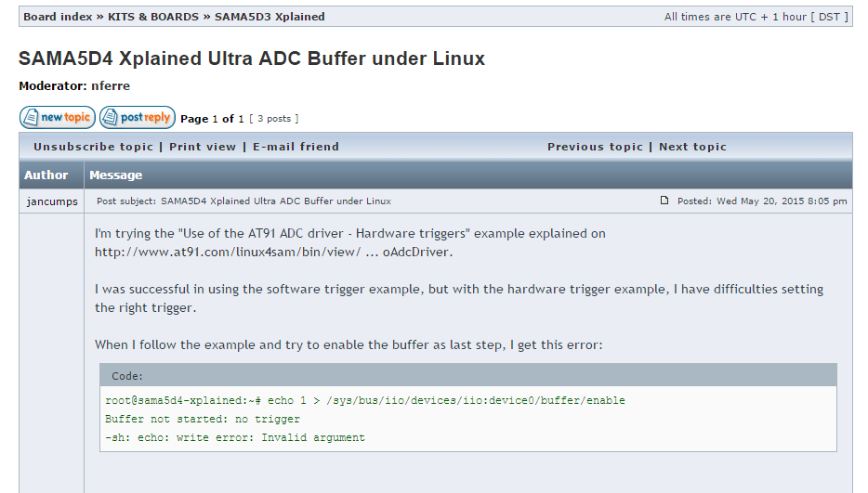The height and width of the screenshot is (493, 868).
Task: Click the echo command line in code block
Action: click(x=365, y=401)
